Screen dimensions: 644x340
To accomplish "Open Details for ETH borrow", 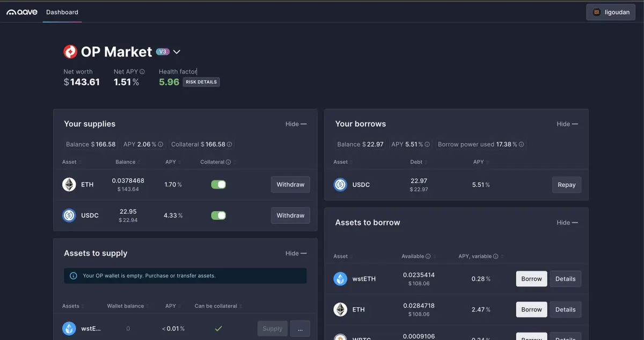I will pyautogui.click(x=566, y=309).
